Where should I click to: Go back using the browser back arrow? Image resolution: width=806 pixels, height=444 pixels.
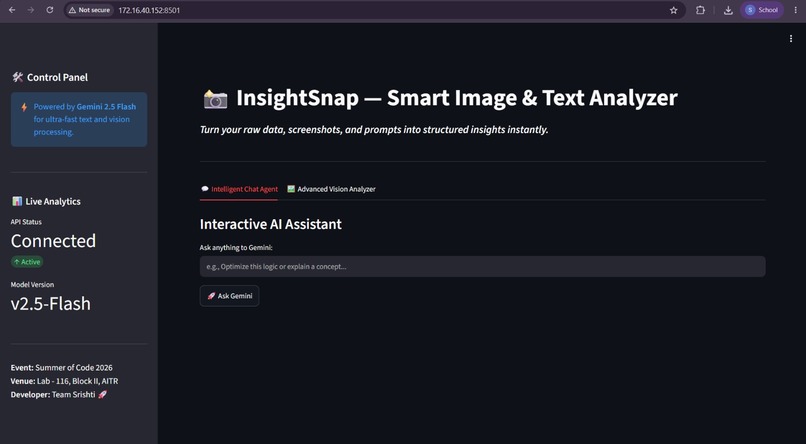click(12, 10)
